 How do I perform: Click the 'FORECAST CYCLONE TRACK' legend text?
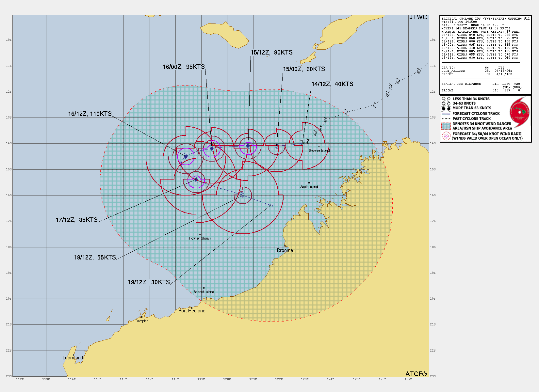[x=476, y=114]
